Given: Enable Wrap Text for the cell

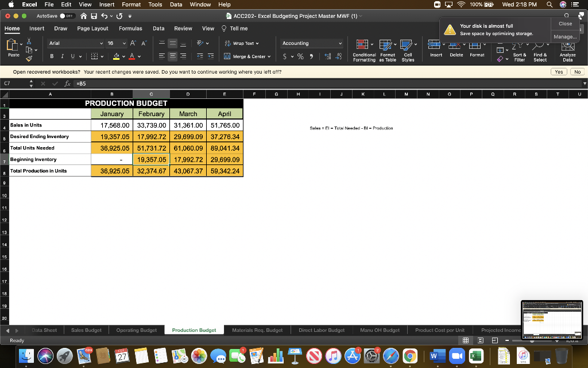Looking at the screenshot, I should 240,44.
